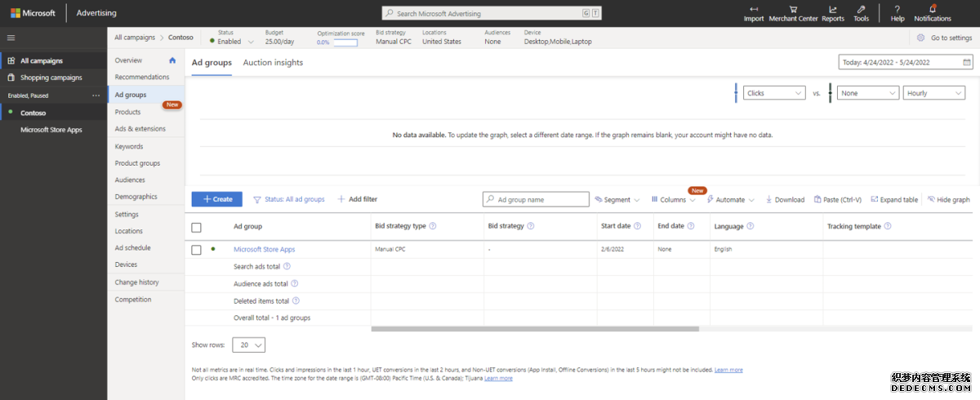Click the Search Microsoft Advertising box

tap(492, 13)
